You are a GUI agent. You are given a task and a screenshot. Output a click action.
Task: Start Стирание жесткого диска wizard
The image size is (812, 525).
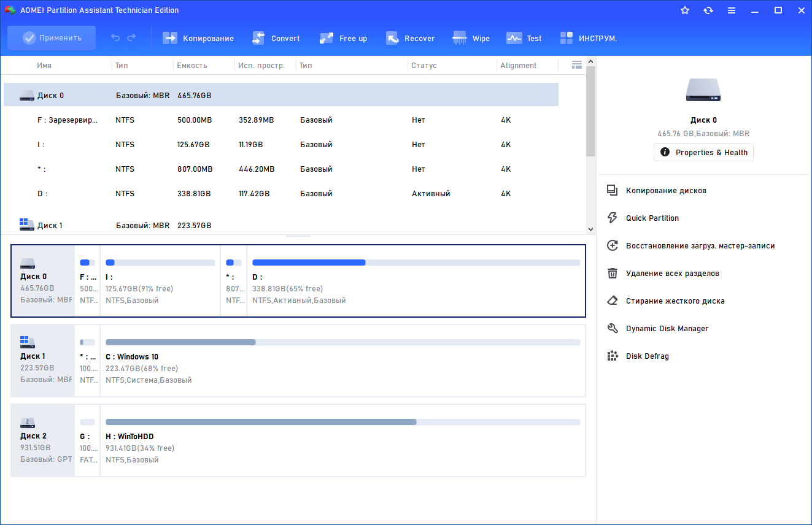point(675,301)
